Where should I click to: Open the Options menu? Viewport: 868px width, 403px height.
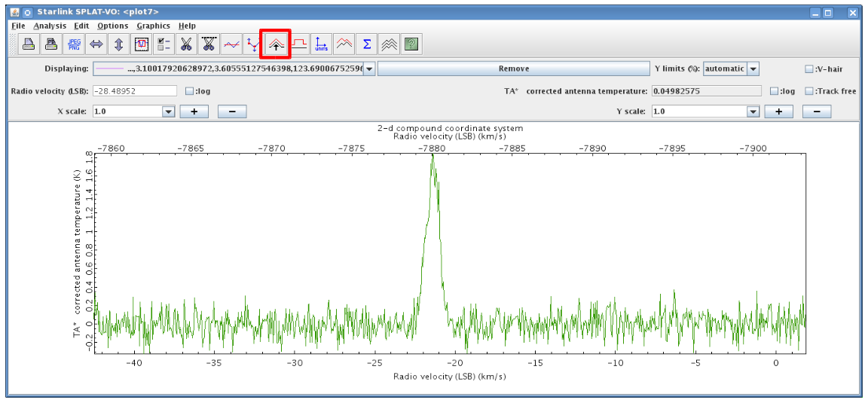[x=113, y=26]
